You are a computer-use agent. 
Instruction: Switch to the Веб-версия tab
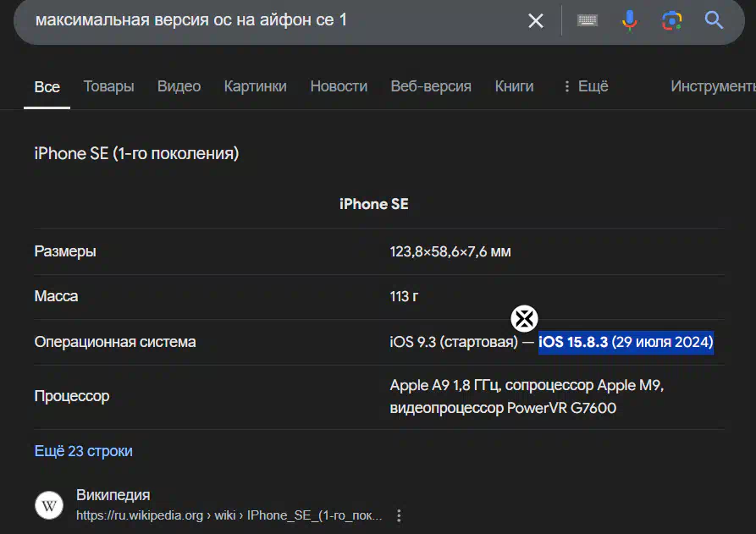[x=431, y=86]
